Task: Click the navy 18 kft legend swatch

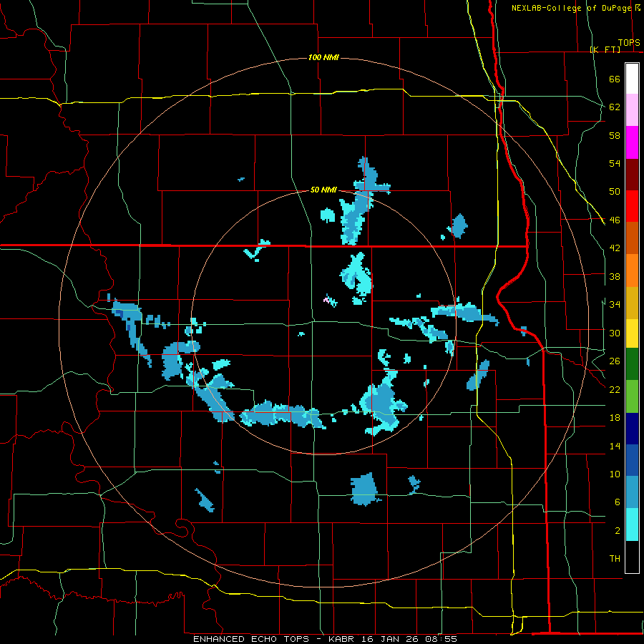Action: [632, 429]
